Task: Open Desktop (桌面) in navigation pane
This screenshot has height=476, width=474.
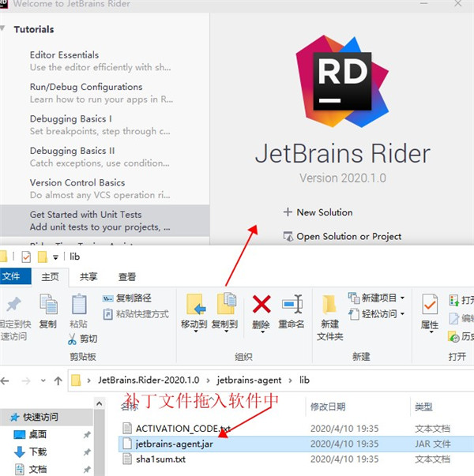Action: coord(38,434)
